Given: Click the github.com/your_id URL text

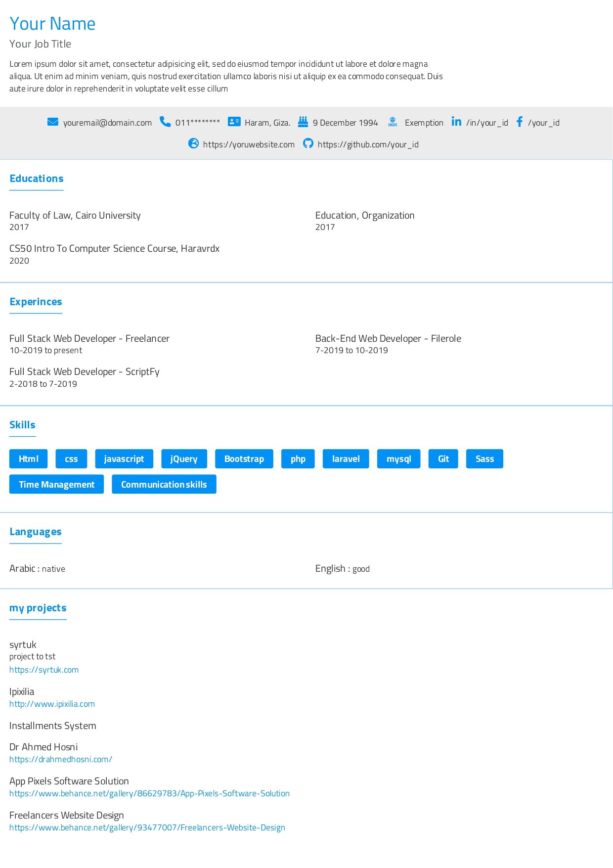Looking at the screenshot, I should pyautogui.click(x=368, y=144).
